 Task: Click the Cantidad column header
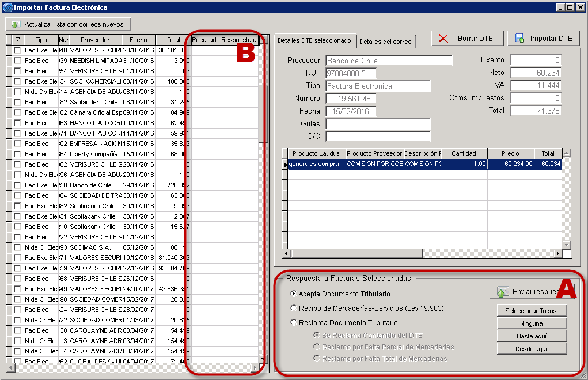(x=464, y=153)
